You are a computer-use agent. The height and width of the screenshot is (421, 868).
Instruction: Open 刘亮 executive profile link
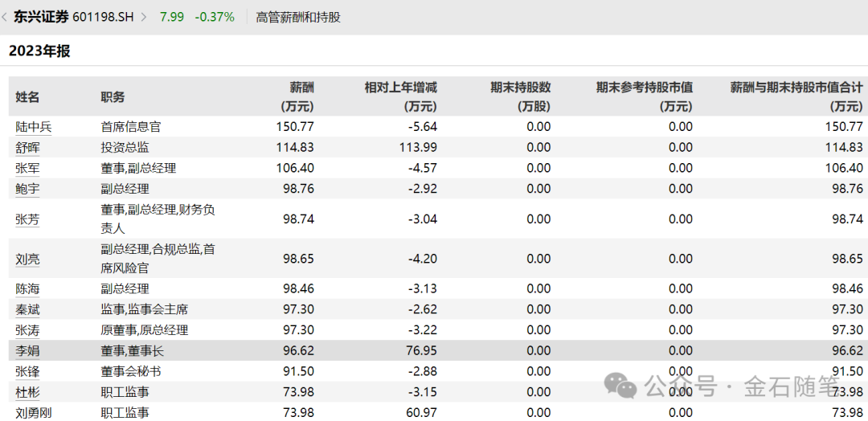click(x=27, y=259)
